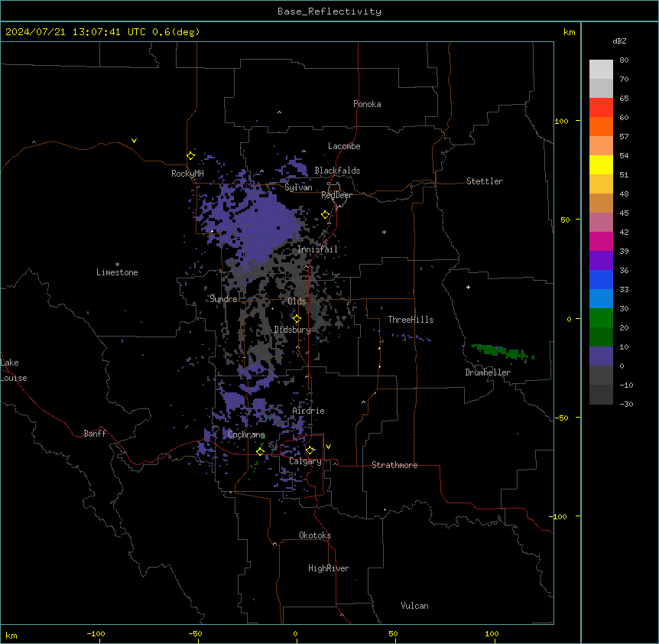Image resolution: width=659 pixels, height=644 pixels.
Task: Click the km unit label at bottom left
Action: point(11,635)
